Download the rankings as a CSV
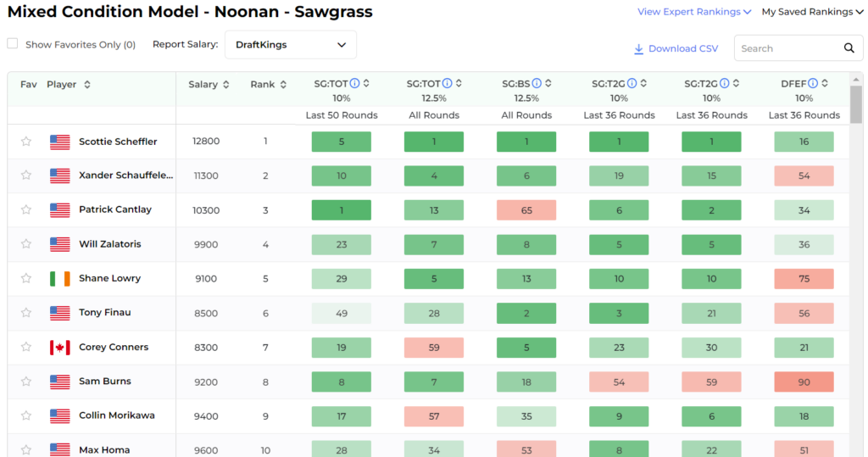Image resolution: width=868 pixels, height=457 pixels. tap(676, 48)
